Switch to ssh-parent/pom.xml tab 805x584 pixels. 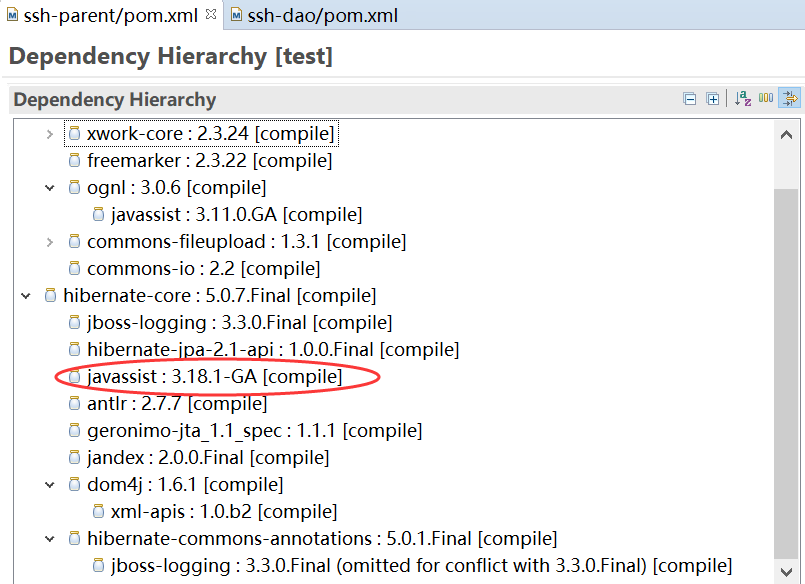110,15
